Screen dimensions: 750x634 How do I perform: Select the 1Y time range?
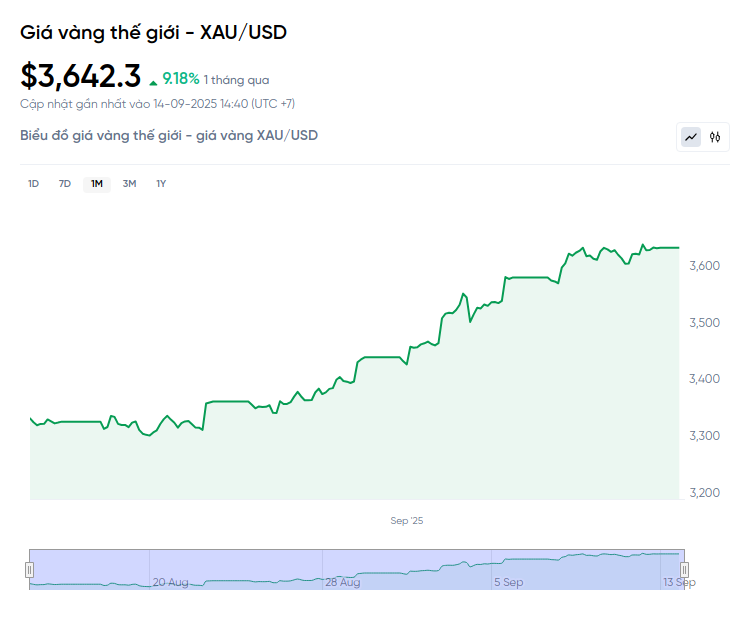[161, 183]
